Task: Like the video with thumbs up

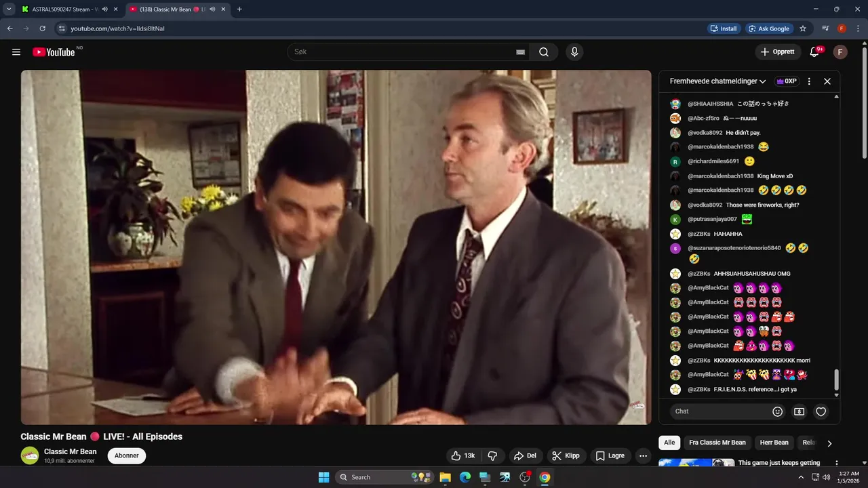Action: pos(464,455)
